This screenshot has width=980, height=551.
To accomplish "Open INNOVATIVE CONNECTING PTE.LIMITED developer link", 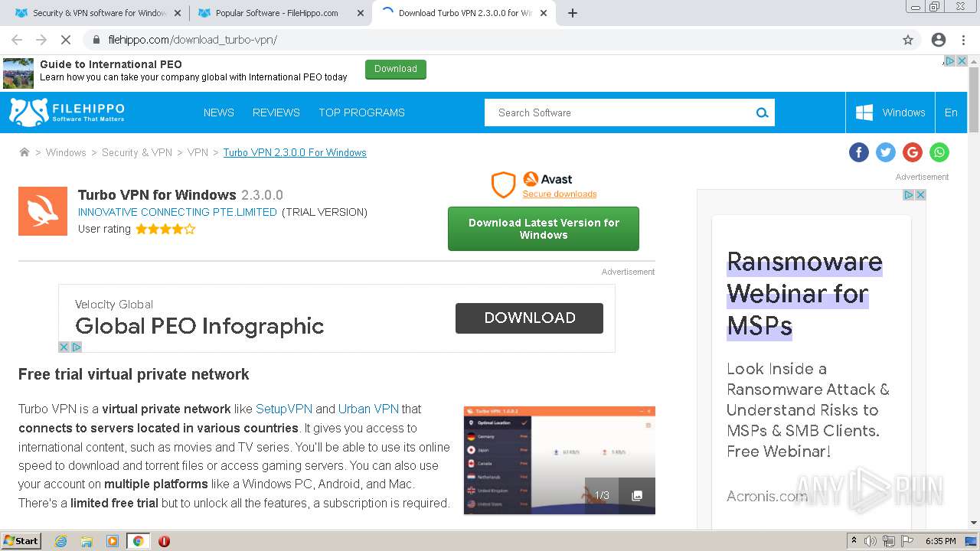I will 178,212.
